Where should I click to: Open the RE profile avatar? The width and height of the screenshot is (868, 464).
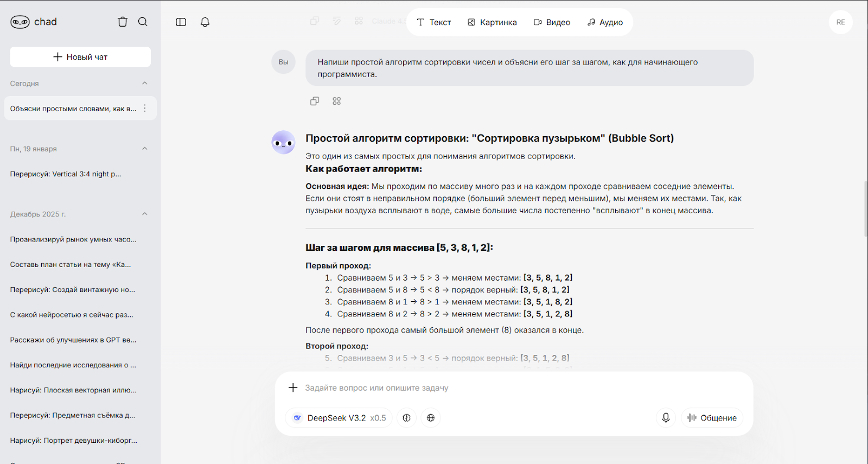840,22
